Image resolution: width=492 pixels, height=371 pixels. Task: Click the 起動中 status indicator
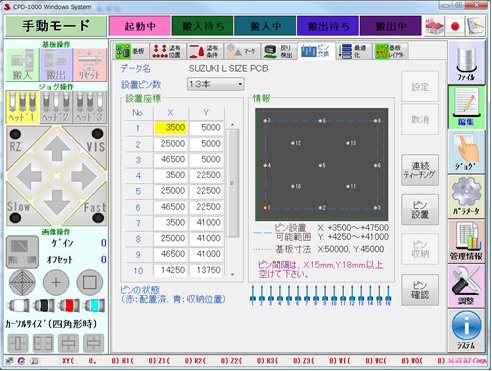[x=140, y=26]
